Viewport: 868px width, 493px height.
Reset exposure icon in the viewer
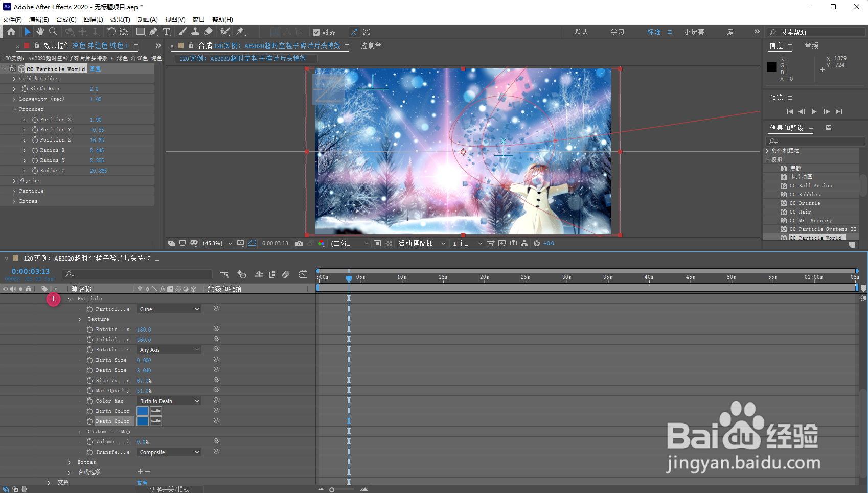pyautogui.click(x=537, y=244)
